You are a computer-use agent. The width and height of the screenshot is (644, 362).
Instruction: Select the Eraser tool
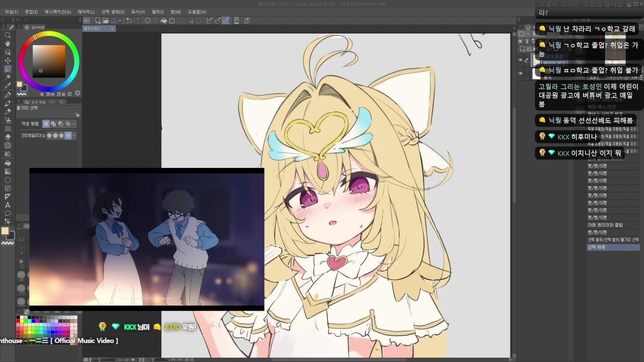[8, 137]
